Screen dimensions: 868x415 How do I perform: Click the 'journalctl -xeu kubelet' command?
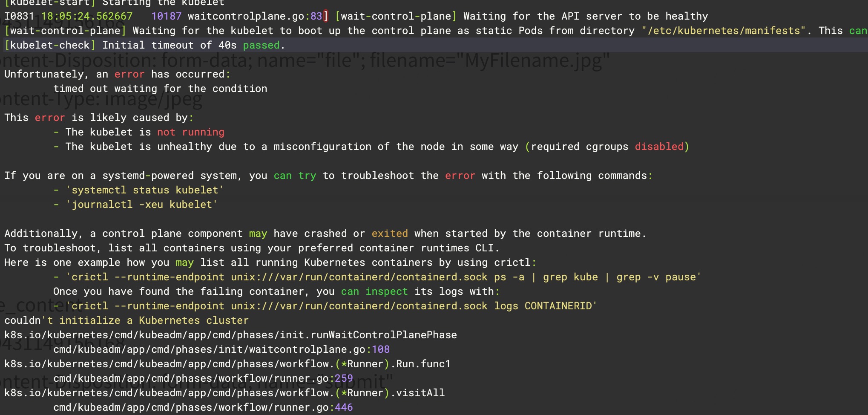point(142,205)
